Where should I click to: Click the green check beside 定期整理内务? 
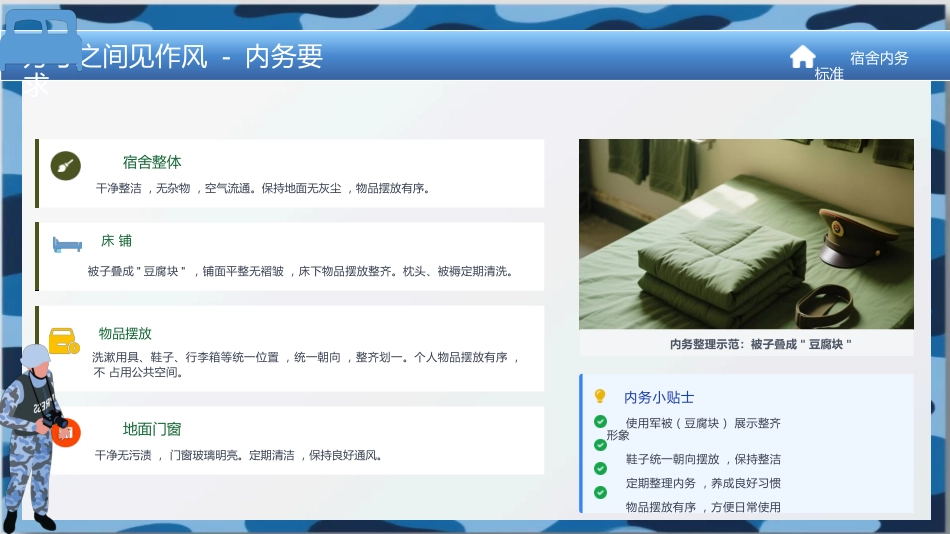[600, 469]
